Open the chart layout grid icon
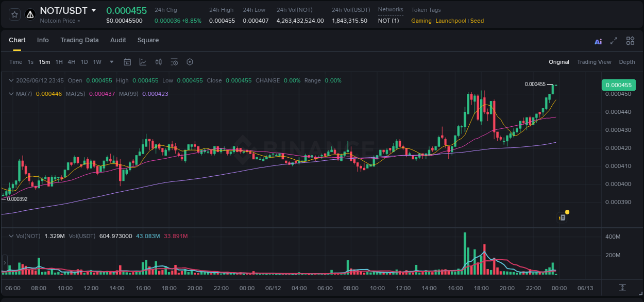644x302 pixels. (630, 41)
